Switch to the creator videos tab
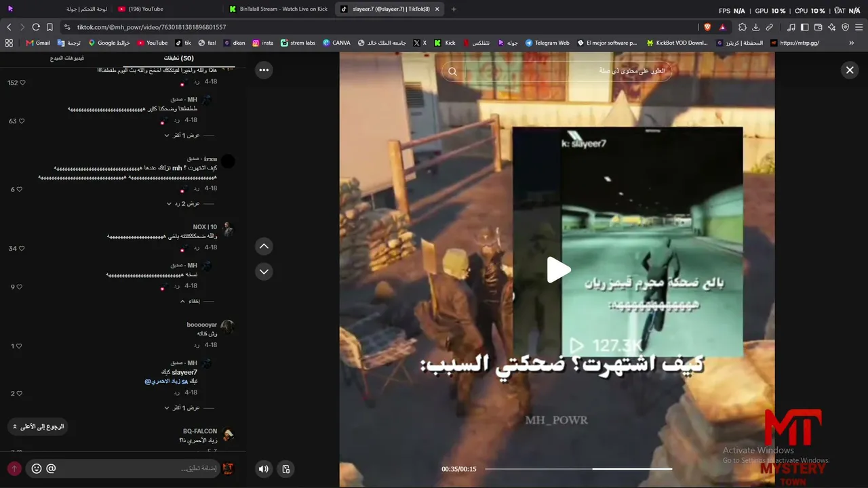The height and width of the screenshot is (488, 868). tap(67, 58)
